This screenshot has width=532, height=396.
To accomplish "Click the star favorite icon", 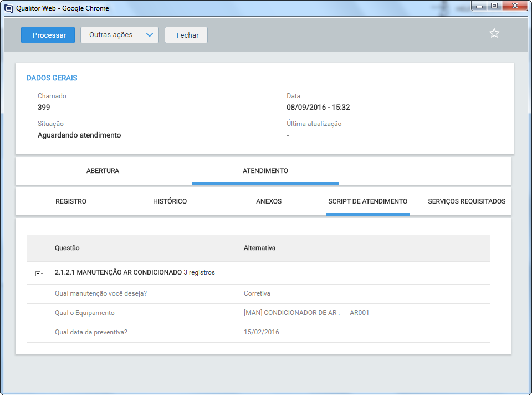I will click(x=494, y=33).
